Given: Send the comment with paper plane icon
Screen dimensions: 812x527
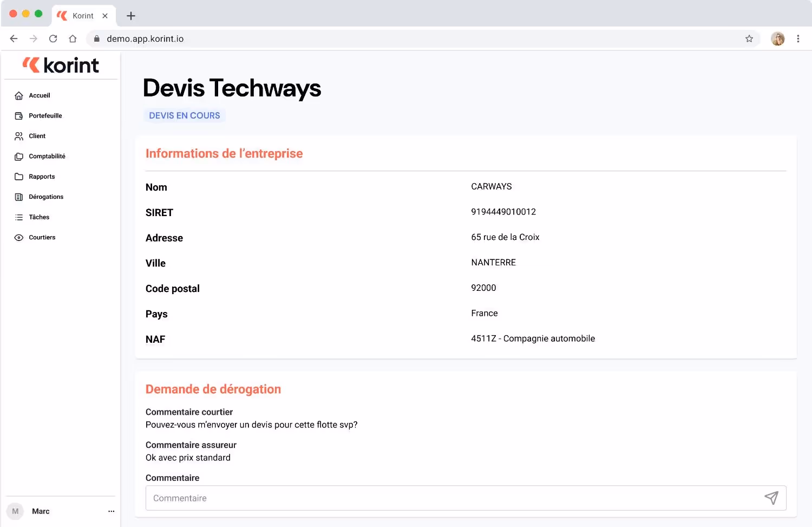Looking at the screenshot, I should pos(771,498).
